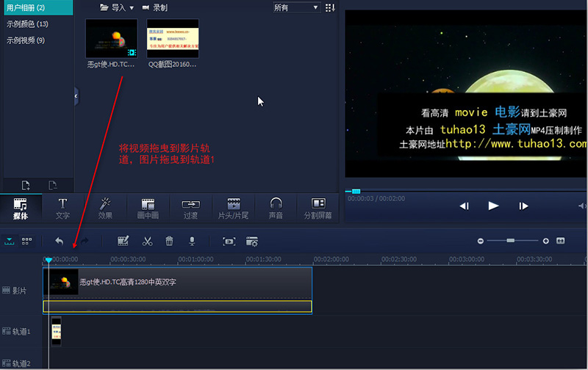This screenshot has height=370, width=588.
Task: Play the preview video
Action: (493, 206)
